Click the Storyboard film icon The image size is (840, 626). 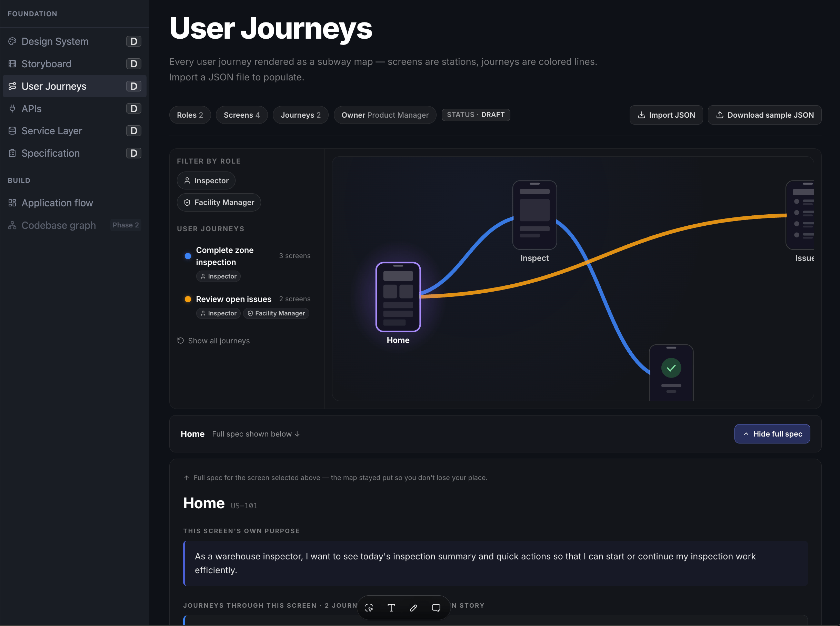pyautogui.click(x=12, y=63)
